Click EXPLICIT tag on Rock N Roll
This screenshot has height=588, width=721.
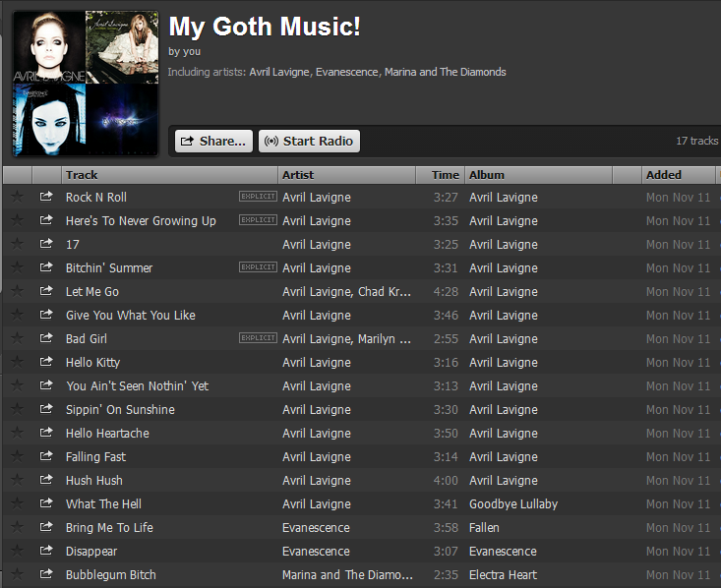(258, 197)
